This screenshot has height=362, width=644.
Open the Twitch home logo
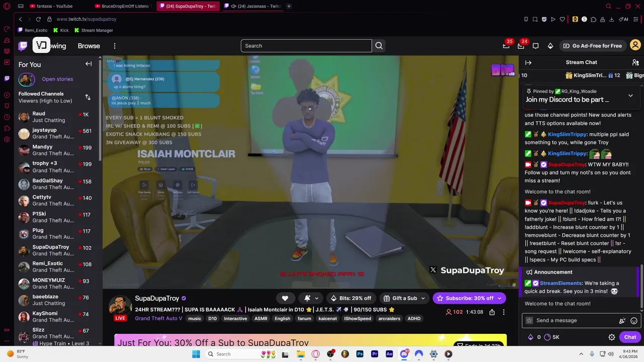(x=23, y=46)
